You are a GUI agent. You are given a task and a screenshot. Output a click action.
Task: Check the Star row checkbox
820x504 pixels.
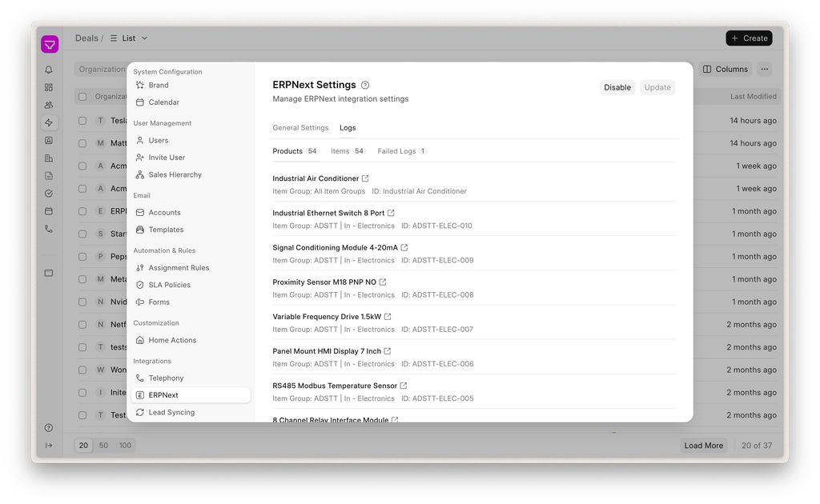click(x=82, y=234)
